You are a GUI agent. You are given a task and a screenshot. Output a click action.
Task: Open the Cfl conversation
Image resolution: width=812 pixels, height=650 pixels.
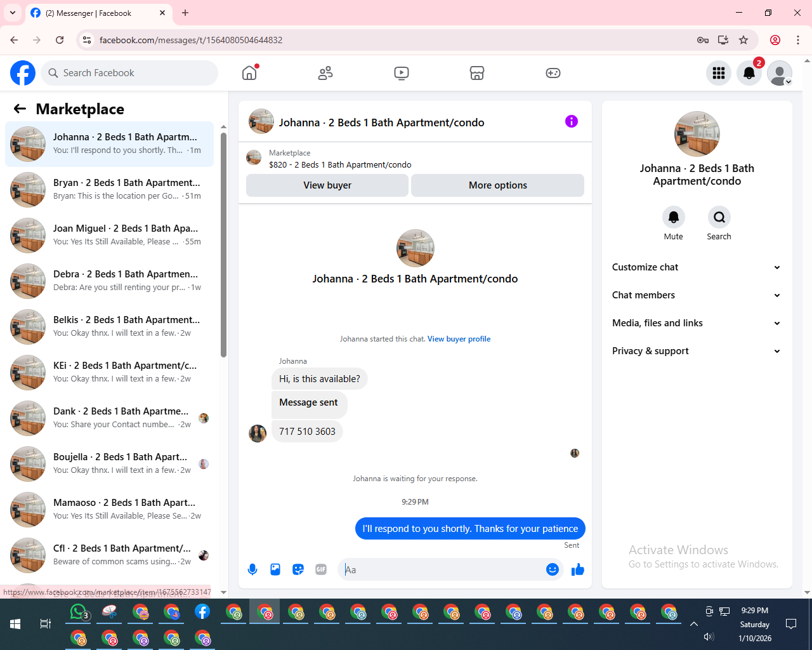[x=109, y=555]
